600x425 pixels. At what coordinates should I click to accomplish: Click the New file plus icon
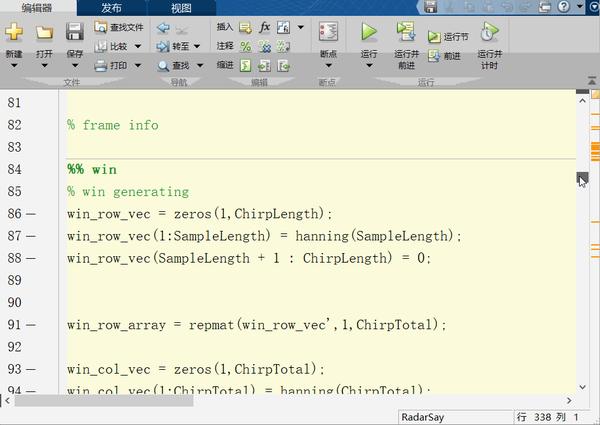click(14, 31)
